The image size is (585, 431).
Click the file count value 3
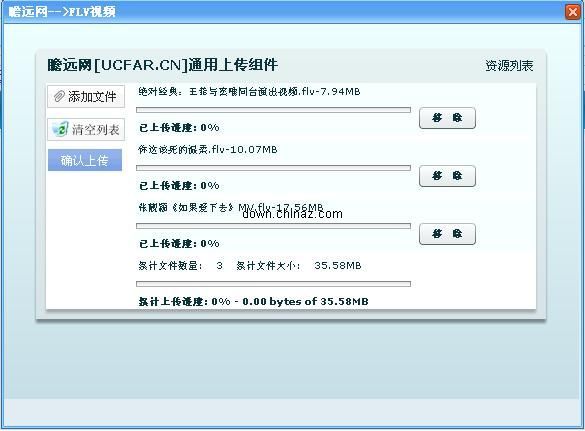click(x=219, y=266)
